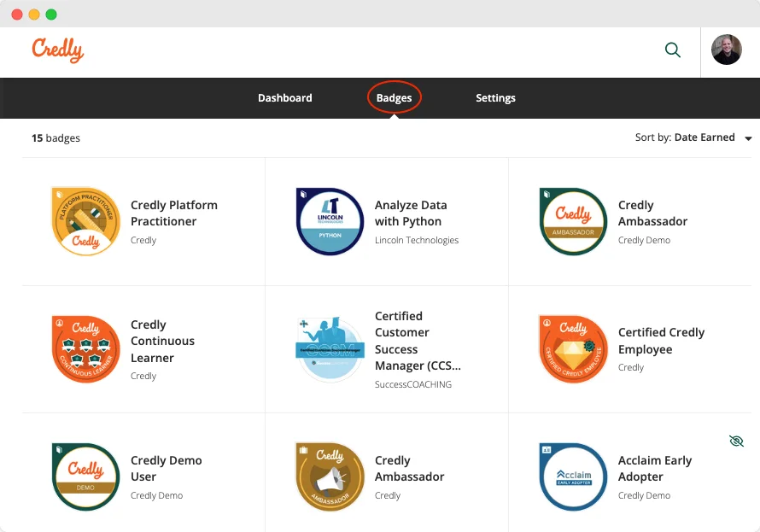Expand the Sort by Date Earned dropdown
The image size is (760, 532).
(693, 137)
